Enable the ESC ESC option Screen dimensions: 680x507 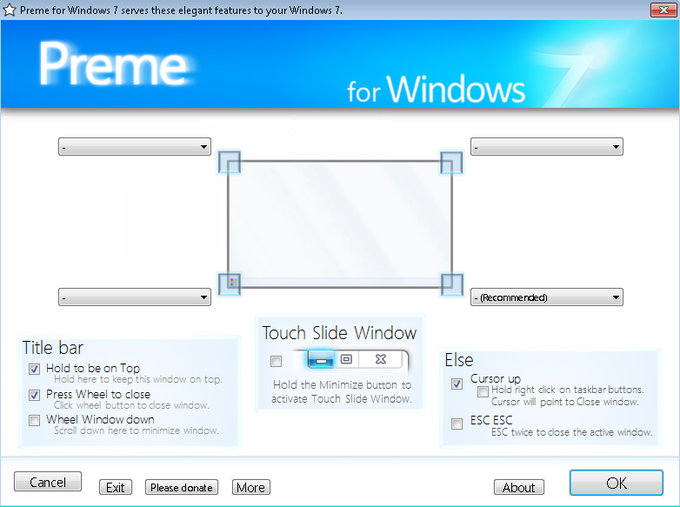(457, 424)
